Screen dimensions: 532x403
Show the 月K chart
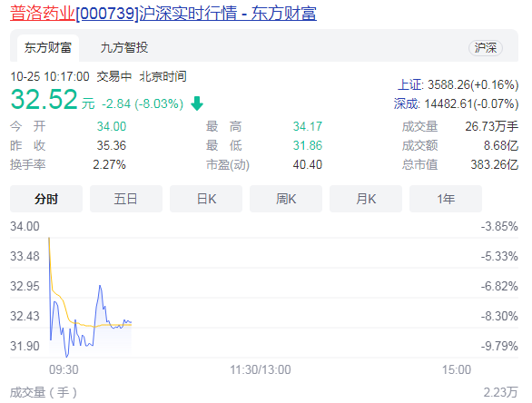[366, 199]
